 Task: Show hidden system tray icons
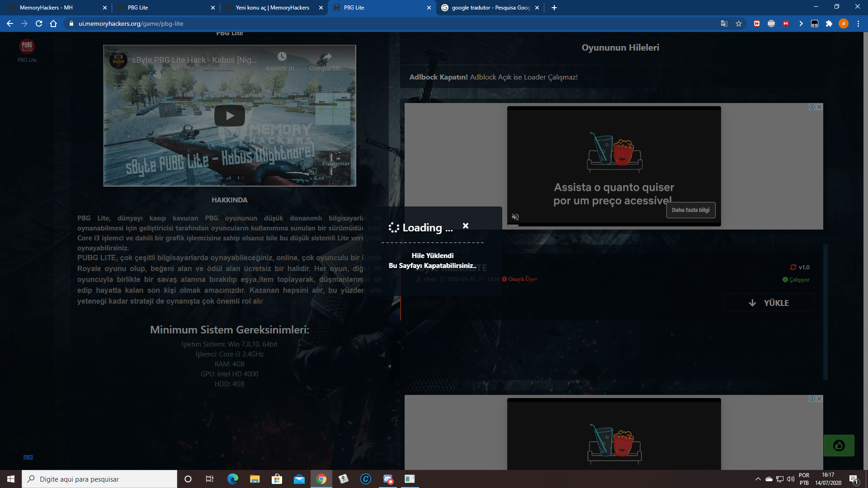(x=758, y=479)
